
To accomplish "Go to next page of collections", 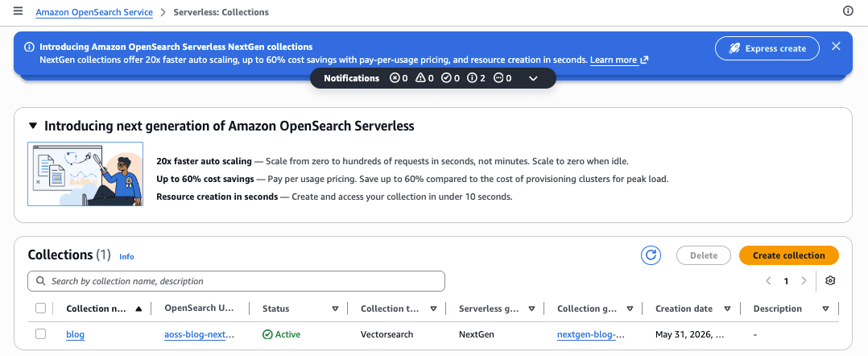I will (x=804, y=281).
